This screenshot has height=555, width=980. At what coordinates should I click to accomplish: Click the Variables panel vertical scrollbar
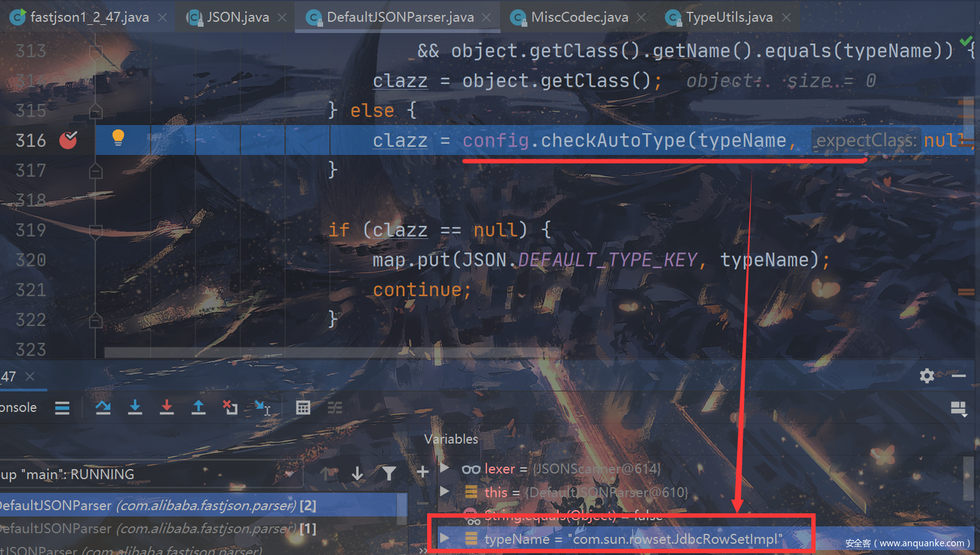coord(968,478)
